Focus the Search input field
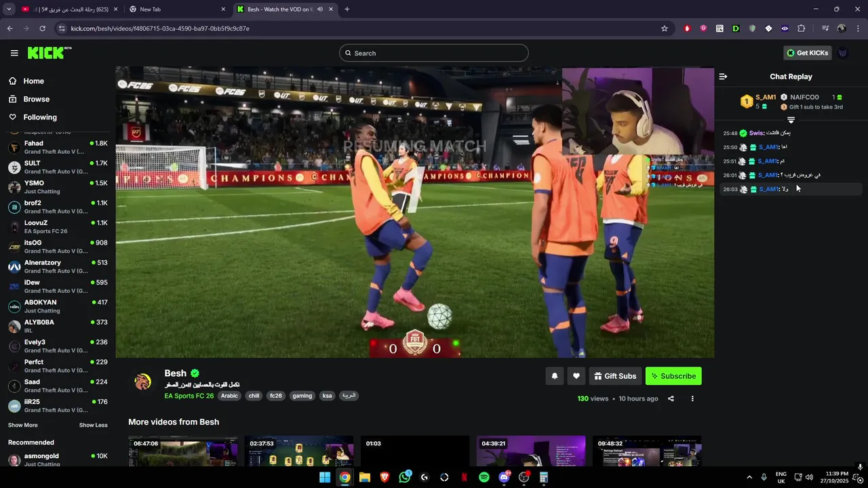The image size is (868, 488). 434,53
